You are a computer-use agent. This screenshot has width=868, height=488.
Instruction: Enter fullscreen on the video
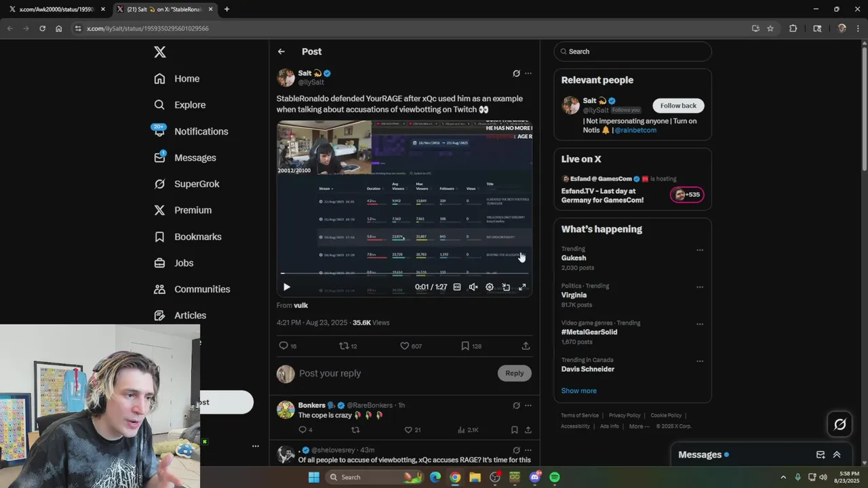522,287
